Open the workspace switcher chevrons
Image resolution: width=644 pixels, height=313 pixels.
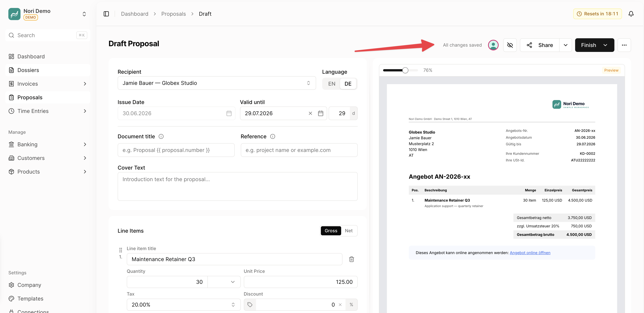84,14
